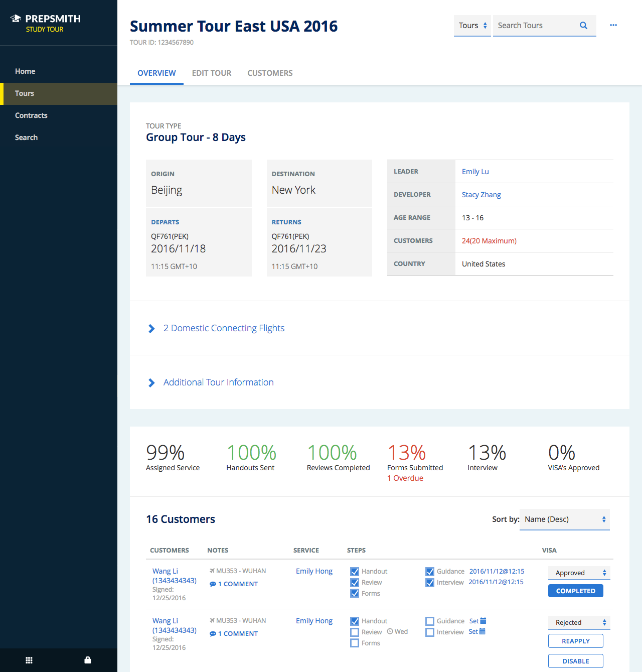The width and height of the screenshot is (642, 672).
Task: Switch to the EDIT TOUR tab
Action: pos(212,73)
